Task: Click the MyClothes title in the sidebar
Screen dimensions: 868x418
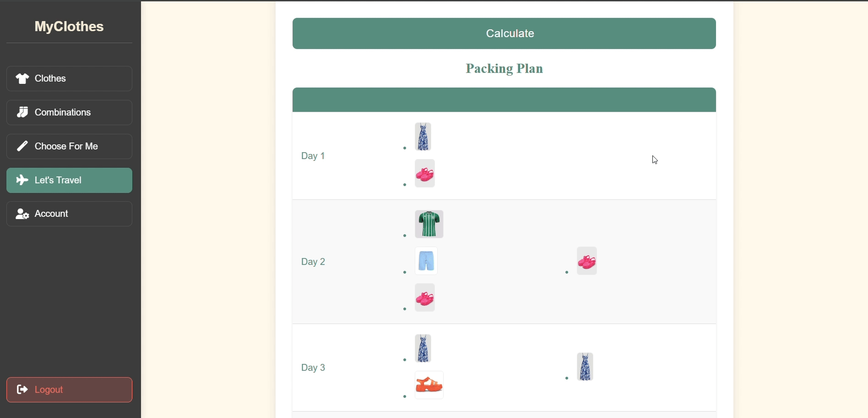Action: (69, 27)
